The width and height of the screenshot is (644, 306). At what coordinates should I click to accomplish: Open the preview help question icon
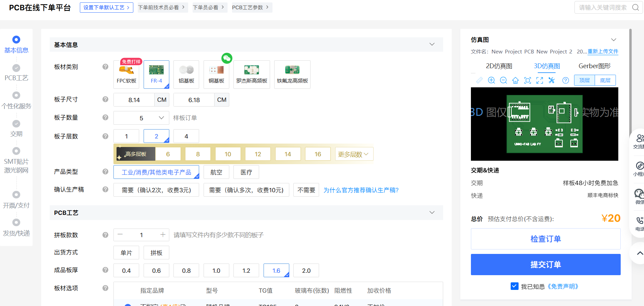tap(566, 80)
